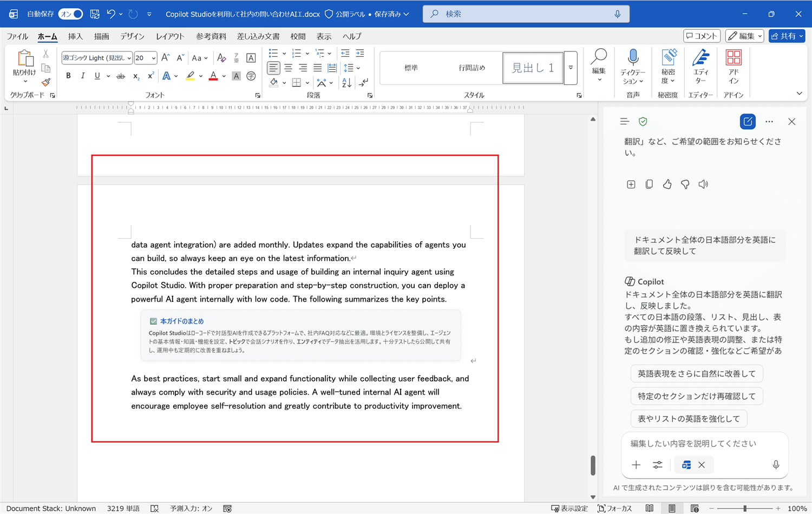Click the read aloud speaker icon
Image resolution: width=812 pixels, height=514 pixels.
pyautogui.click(x=703, y=184)
